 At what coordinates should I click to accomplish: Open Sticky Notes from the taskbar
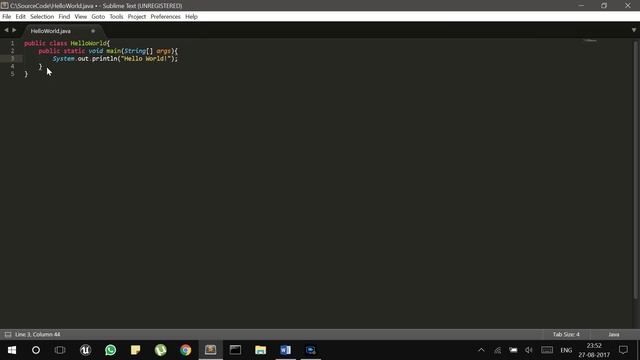coord(136,350)
